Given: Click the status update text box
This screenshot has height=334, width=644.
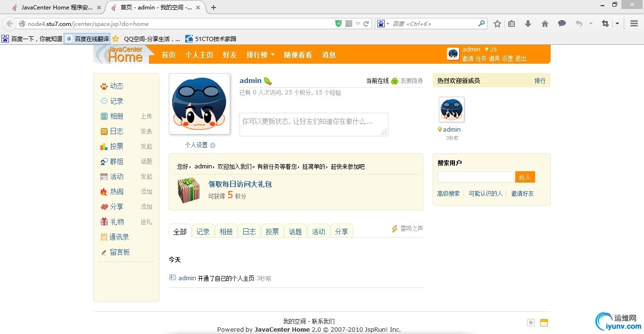Looking at the screenshot, I should tap(314, 125).
